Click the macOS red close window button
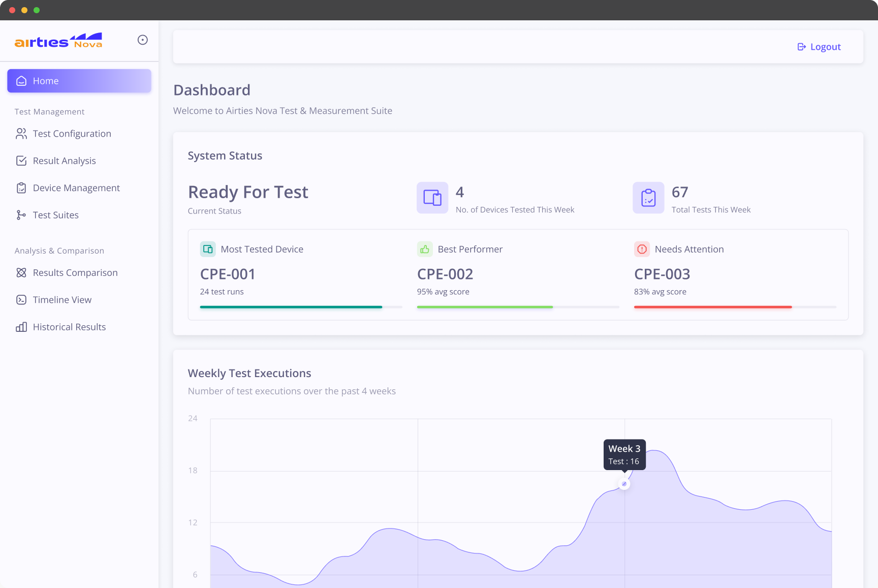 point(12,10)
